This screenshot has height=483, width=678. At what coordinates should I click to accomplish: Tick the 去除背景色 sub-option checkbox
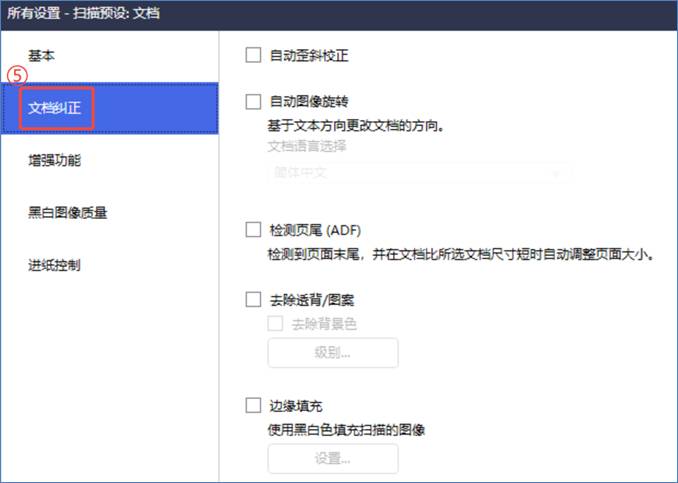point(275,324)
